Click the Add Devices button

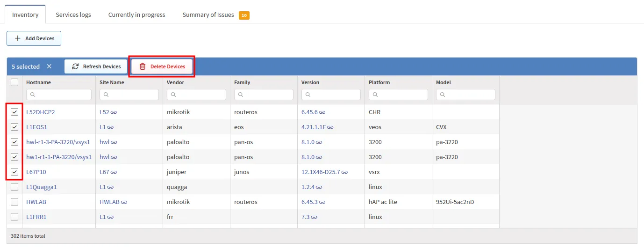[x=34, y=38]
